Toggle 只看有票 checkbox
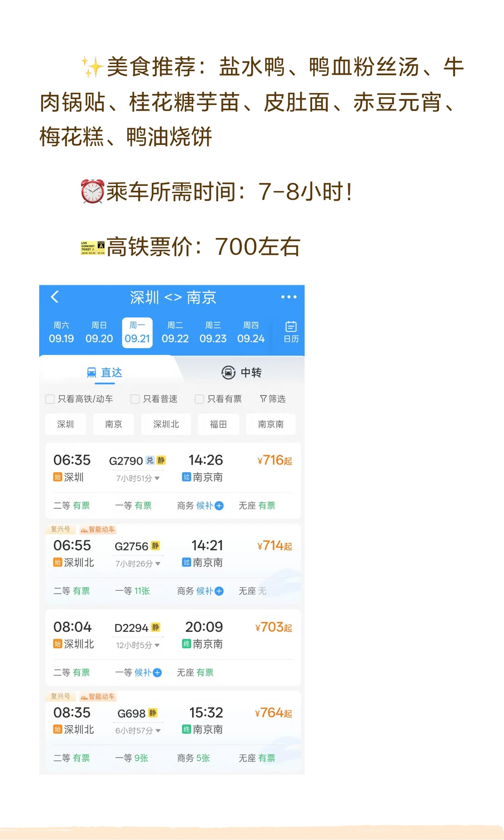This screenshot has height=840, width=504. (199, 399)
